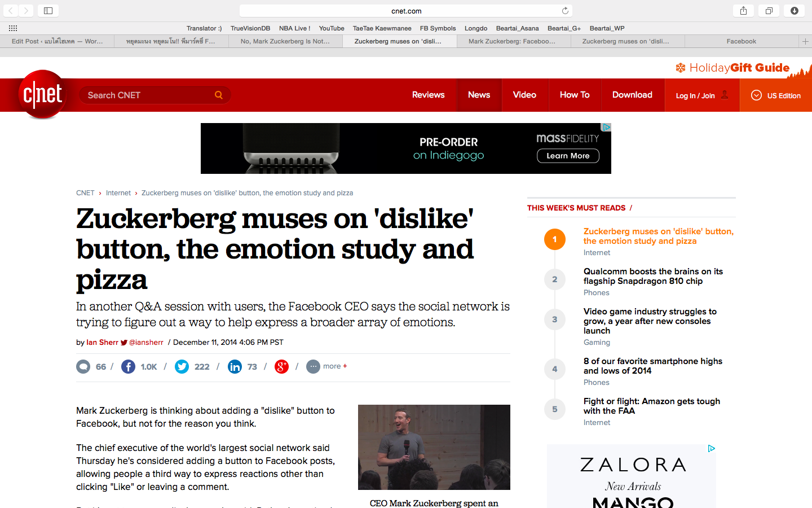Click the cnet.com address bar
This screenshot has width=812, height=508.
406,11
